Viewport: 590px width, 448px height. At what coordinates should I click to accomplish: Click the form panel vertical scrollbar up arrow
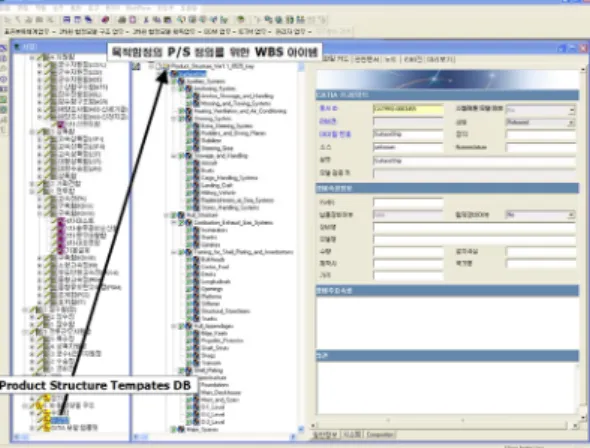point(583,70)
